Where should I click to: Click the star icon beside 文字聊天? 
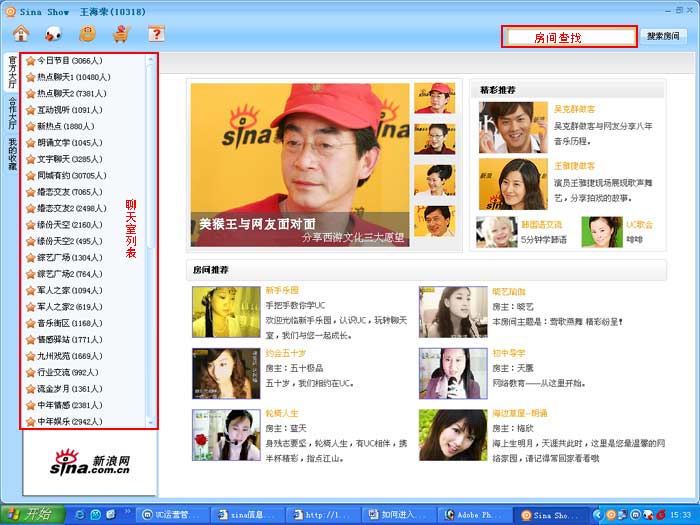(30, 159)
